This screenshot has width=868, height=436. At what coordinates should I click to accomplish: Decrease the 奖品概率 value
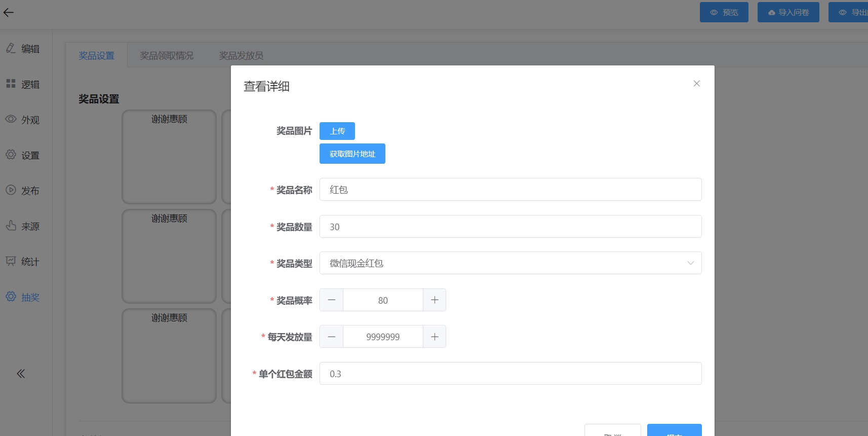click(x=332, y=300)
